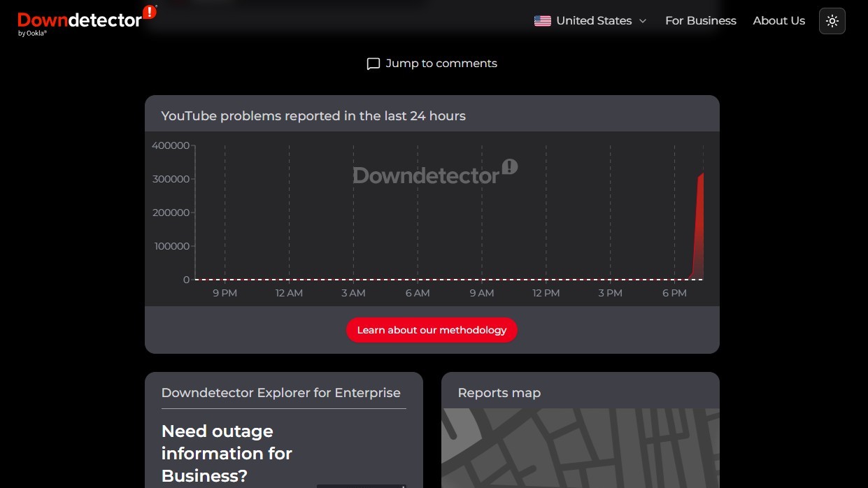Click Learn about our methodology

(x=432, y=330)
